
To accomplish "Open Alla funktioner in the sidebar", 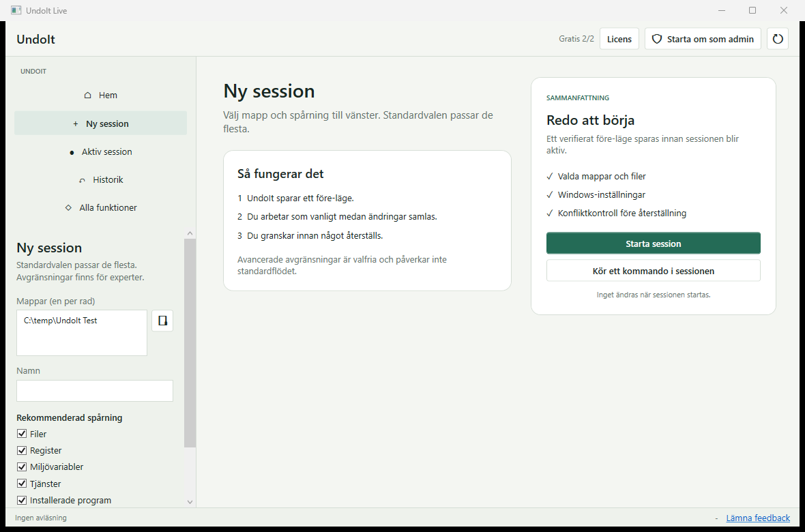I will pyautogui.click(x=101, y=207).
